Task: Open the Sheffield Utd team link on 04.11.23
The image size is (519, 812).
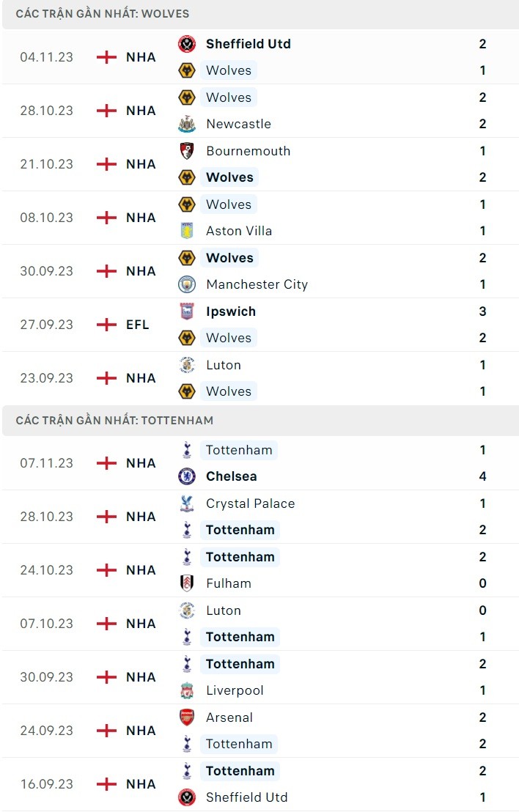Action: tap(249, 44)
